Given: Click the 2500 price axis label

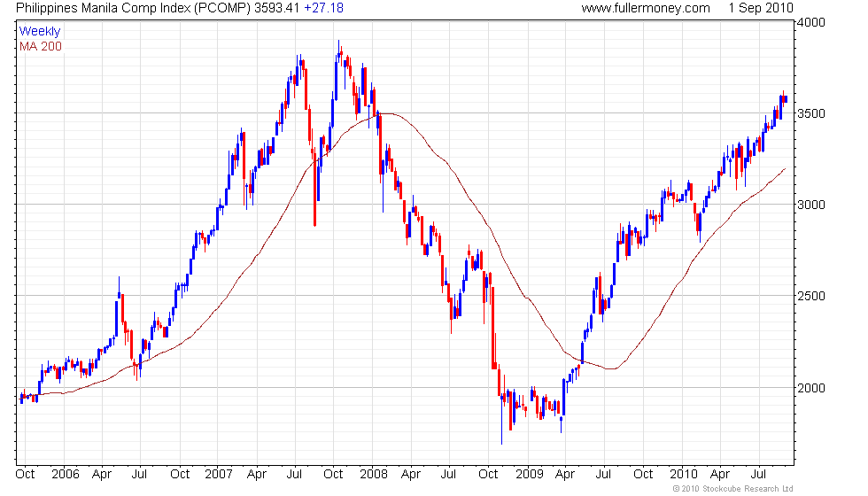Looking at the screenshot, I should coord(811,296).
